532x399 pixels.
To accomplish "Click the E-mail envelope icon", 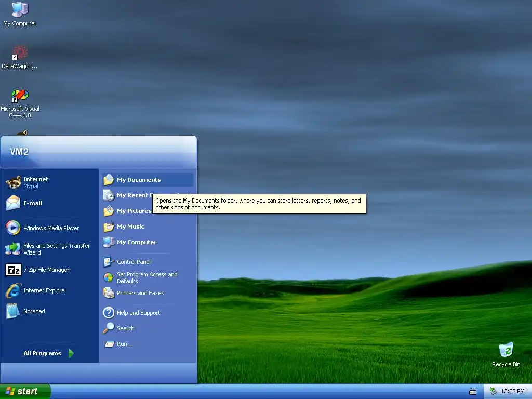I will point(13,203).
